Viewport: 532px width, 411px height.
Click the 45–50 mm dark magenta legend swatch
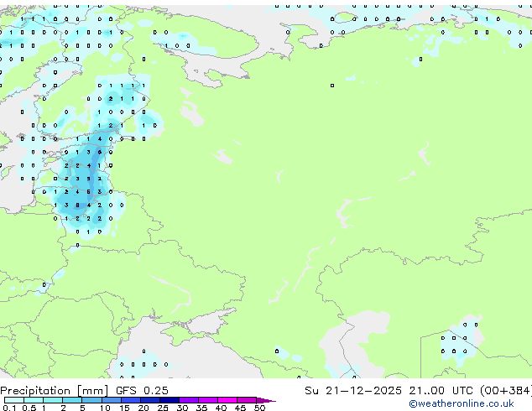pyautogui.click(x=247, y=400)
